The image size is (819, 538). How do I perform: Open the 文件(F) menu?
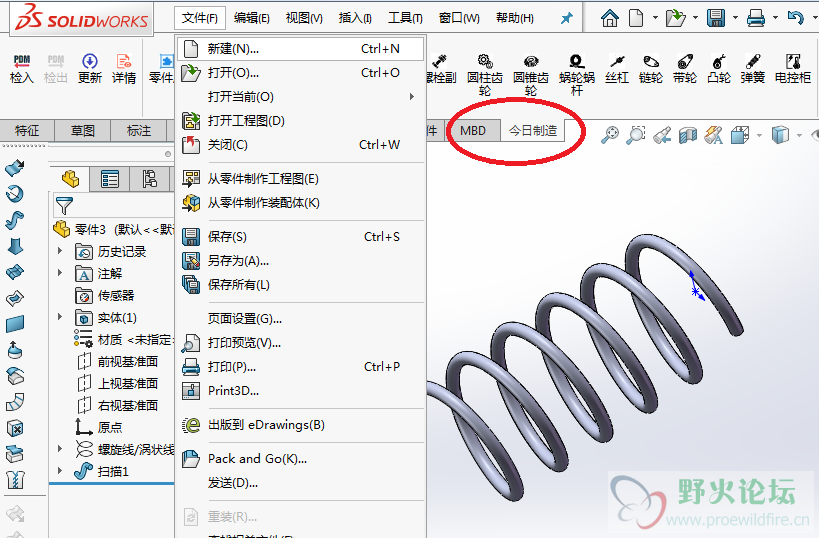point(200,18)
